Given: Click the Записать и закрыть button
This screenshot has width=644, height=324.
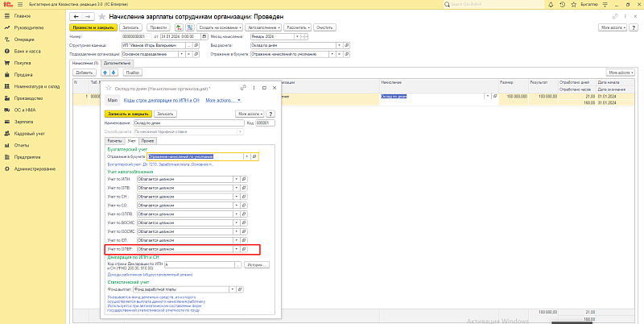Looking at the screenshot, I should coord(128,114).
